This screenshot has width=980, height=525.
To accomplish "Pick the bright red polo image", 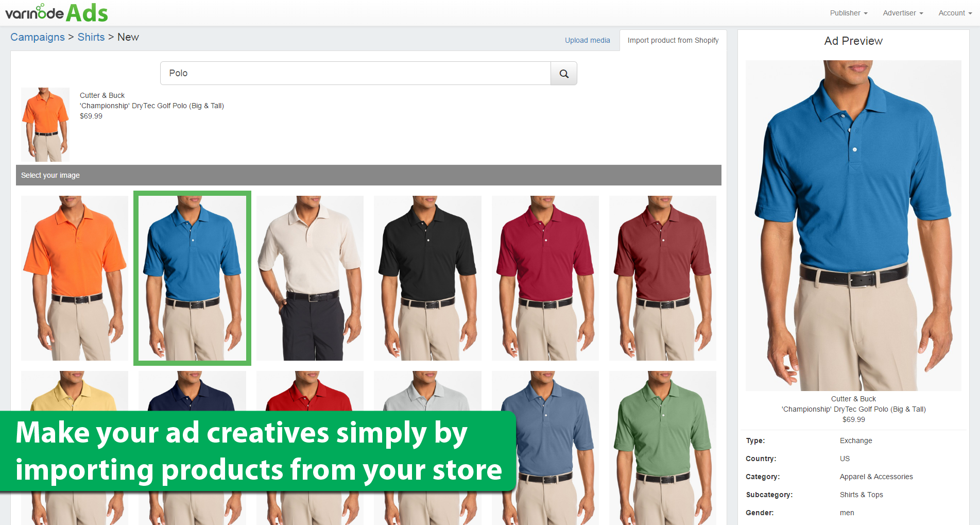I will point(310,390).
